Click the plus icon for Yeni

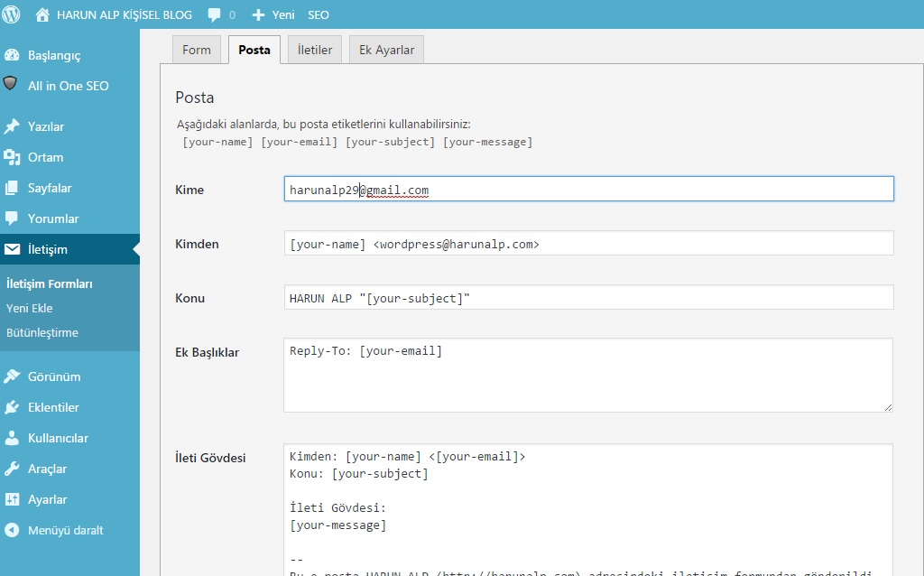[258, 14]
